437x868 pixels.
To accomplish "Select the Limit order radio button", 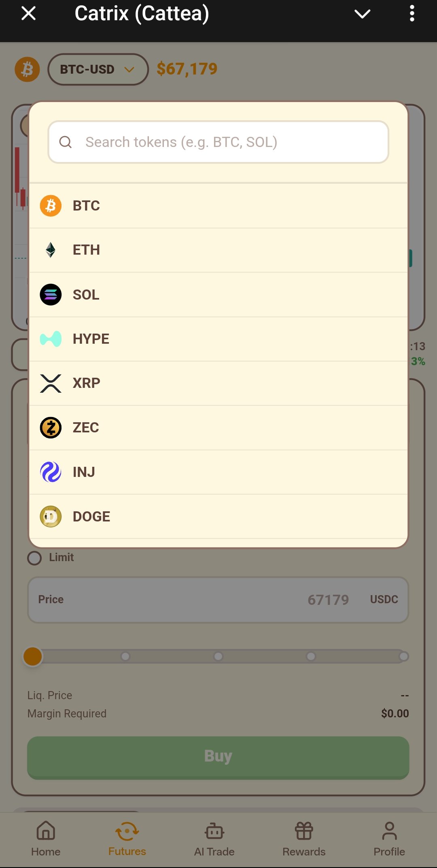I will click(x=34, y=558).
